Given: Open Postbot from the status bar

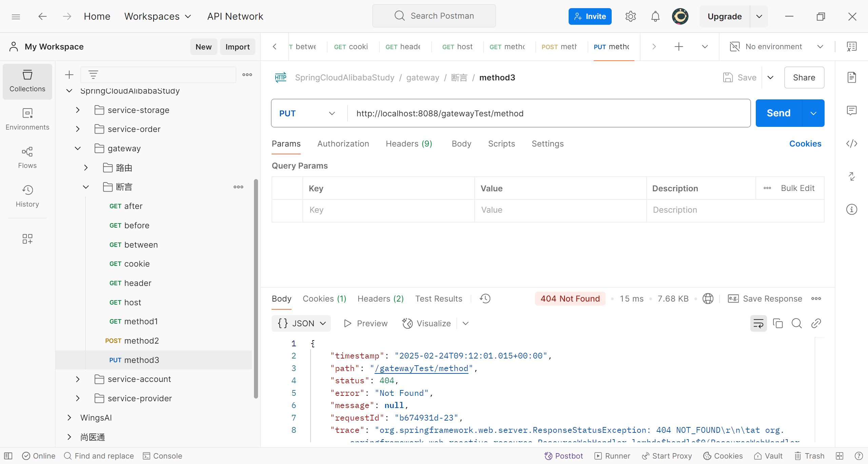Looking at the screenshot, I should pyautogui.click(x=564, y=456).
